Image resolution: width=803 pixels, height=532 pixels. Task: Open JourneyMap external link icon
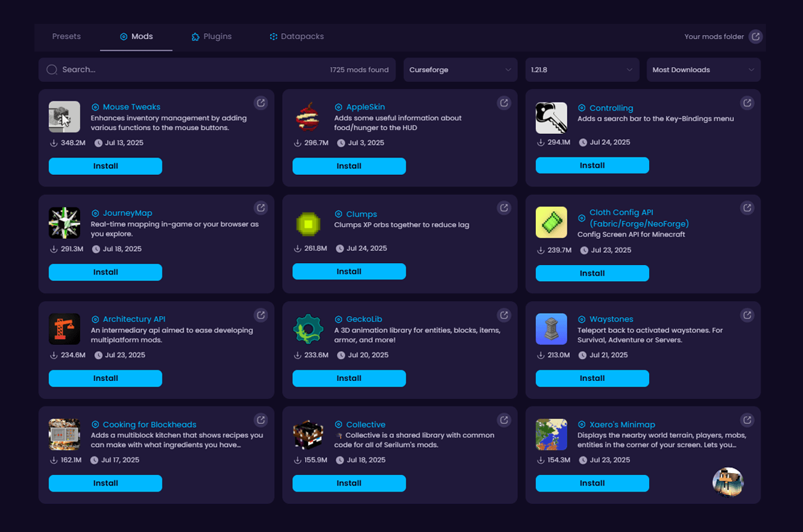click(261, 208)
